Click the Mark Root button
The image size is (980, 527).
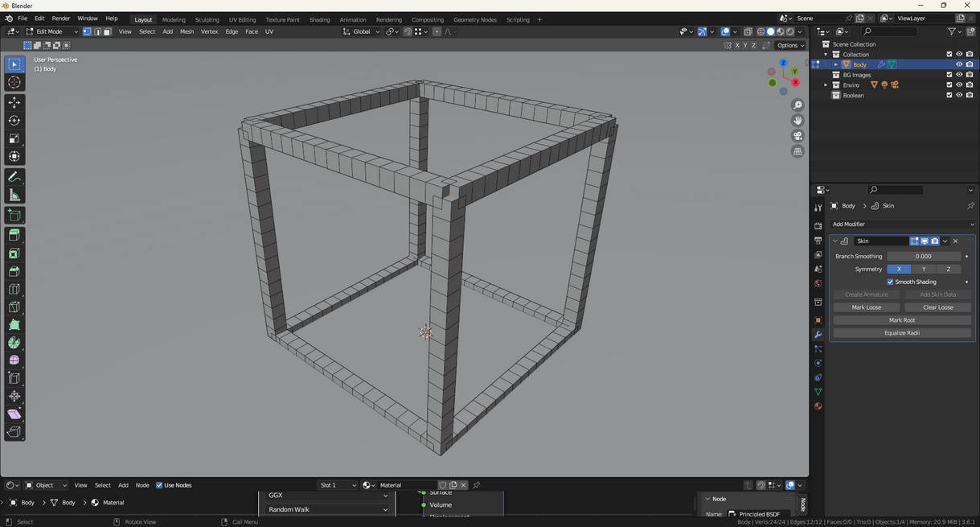coord(902,320)
